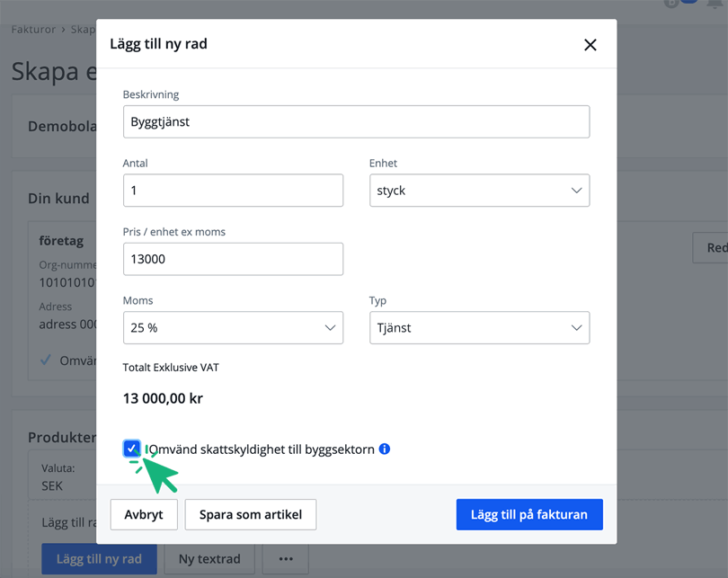Viewport: 728px width, 578px height.
Task: Open the Moms dropdown showing 25 %
Action: click(233, 327)
